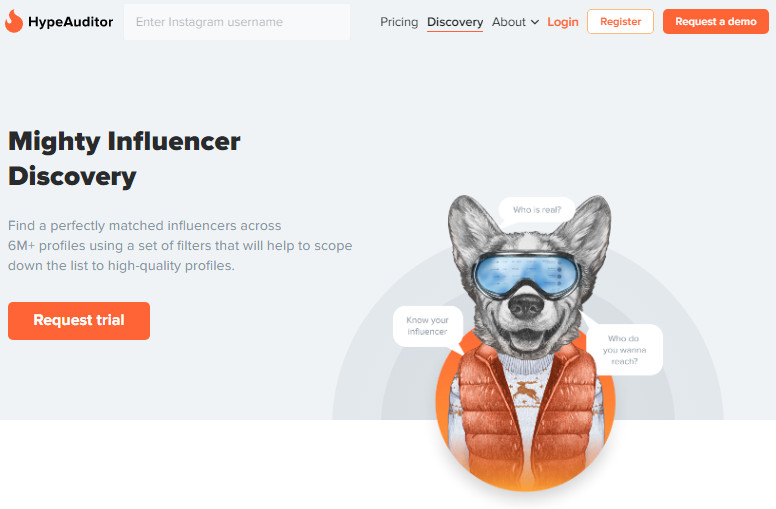Expand the About dropdown menu
776x509 pixels.
(515, 22)
